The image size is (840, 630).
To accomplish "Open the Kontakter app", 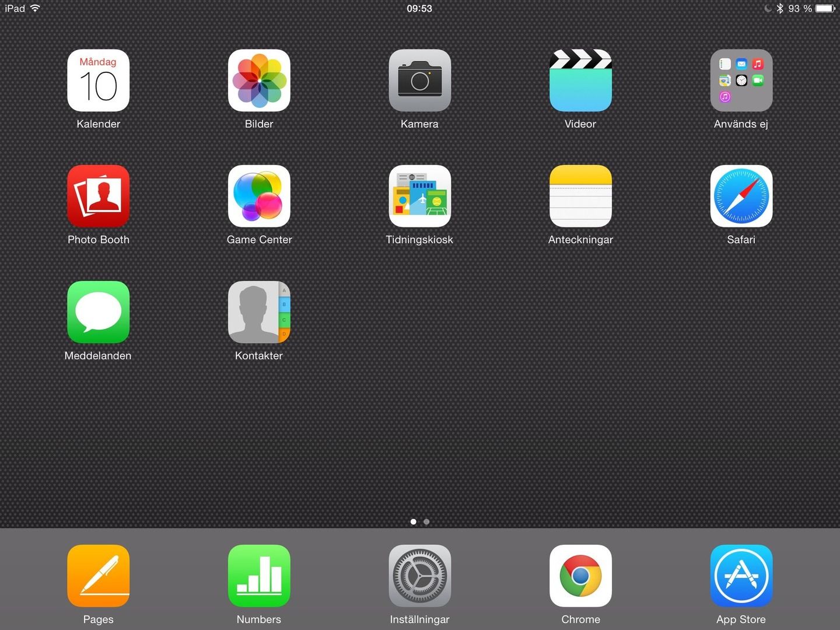I will point(259,312).
